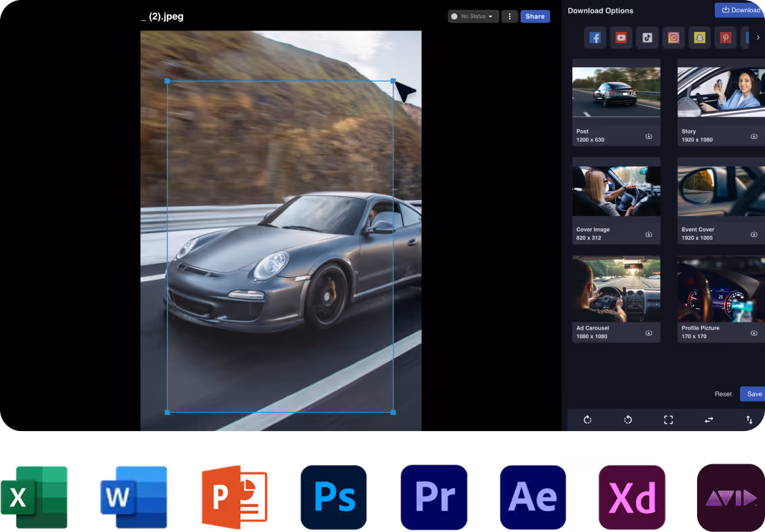Click the After Effects app icon
The image size is (765, 532).
[533, 497]
